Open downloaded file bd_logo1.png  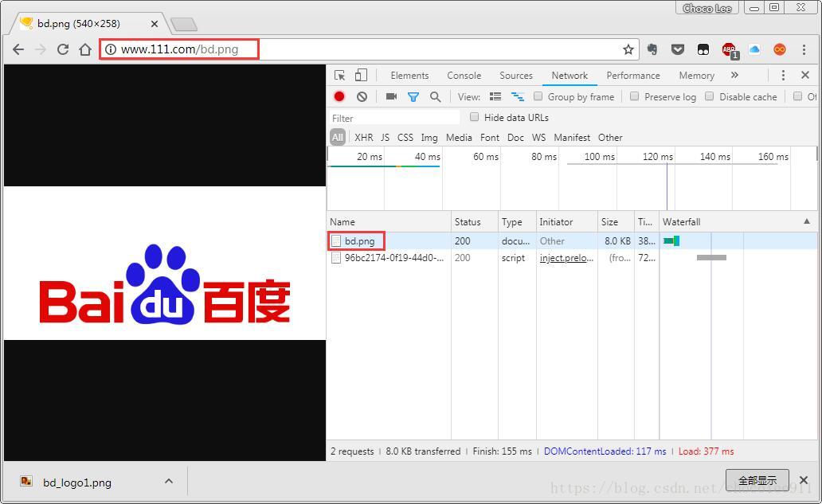[x=77, y=483]
